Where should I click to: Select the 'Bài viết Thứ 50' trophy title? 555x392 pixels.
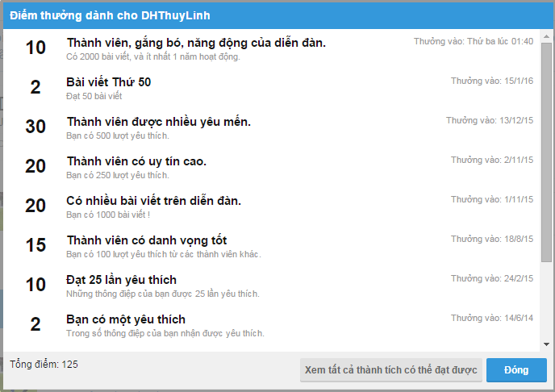coord(109,82)
